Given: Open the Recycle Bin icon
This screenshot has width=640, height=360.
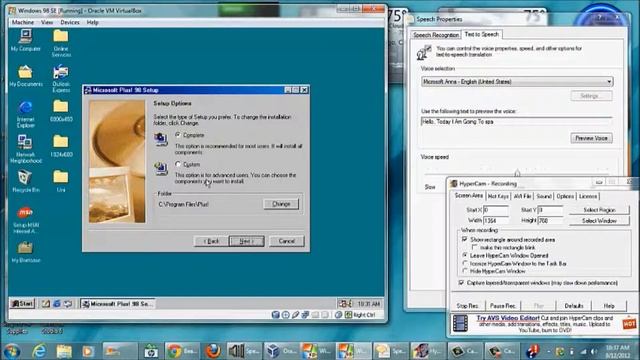Looking at the screenshot, I should (25, 181).
